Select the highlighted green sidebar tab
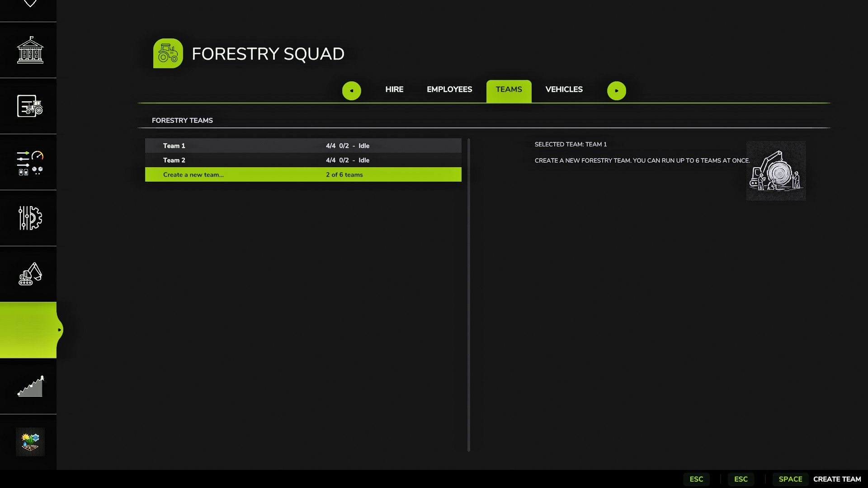The height and width of the screenshot is (488, 868). (28, 330)
